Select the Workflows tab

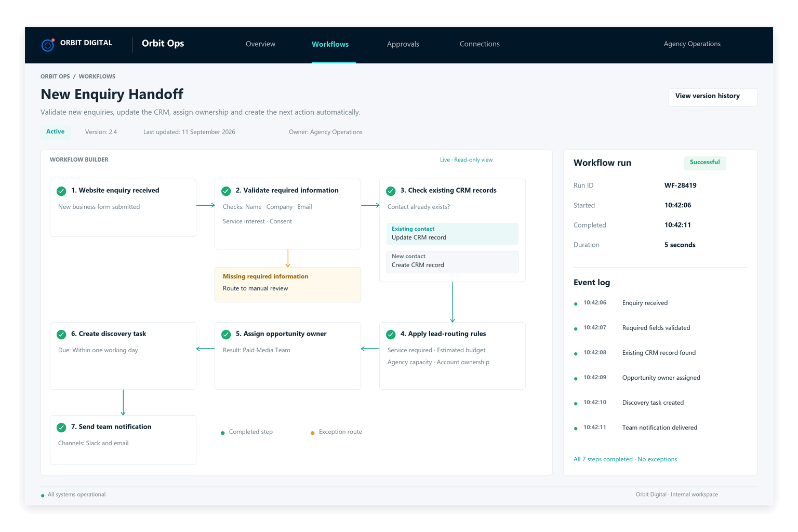pyautogui.click(x=330, y=44)
